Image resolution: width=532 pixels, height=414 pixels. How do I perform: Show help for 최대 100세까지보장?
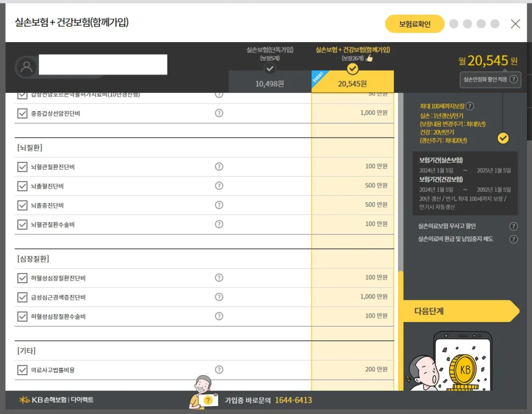(x=470, y=106)
